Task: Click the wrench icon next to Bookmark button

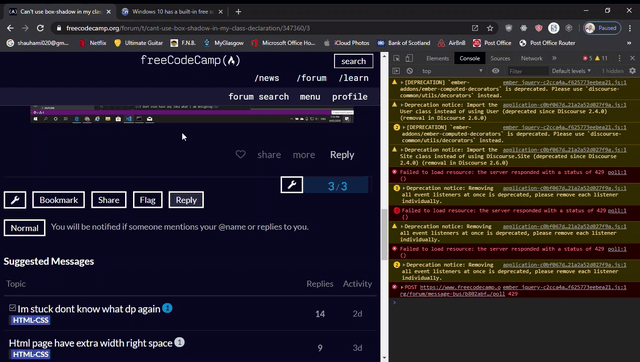Action: point(15,200)
